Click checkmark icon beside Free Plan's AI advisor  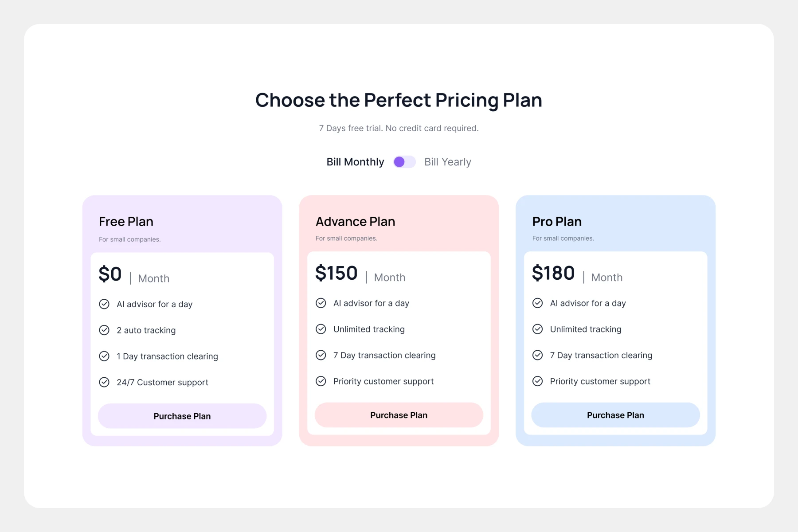point(104,304)
